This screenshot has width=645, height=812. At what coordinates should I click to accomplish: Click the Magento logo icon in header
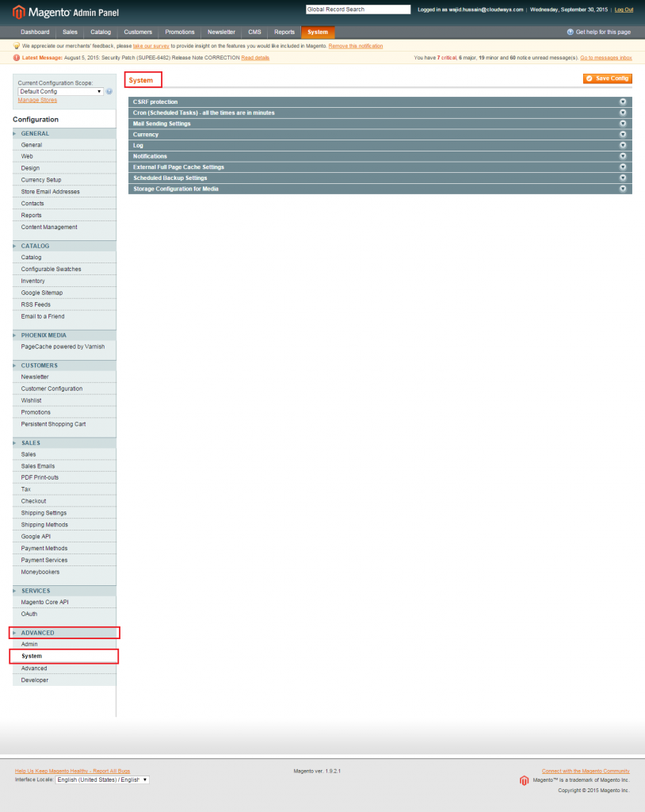(19, 11)
